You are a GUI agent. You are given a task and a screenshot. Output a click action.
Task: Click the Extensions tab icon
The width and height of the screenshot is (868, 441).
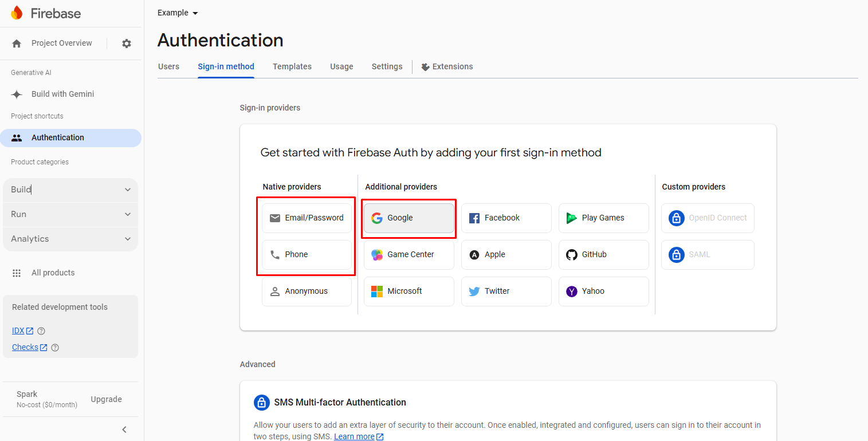[x=425, y=67]
